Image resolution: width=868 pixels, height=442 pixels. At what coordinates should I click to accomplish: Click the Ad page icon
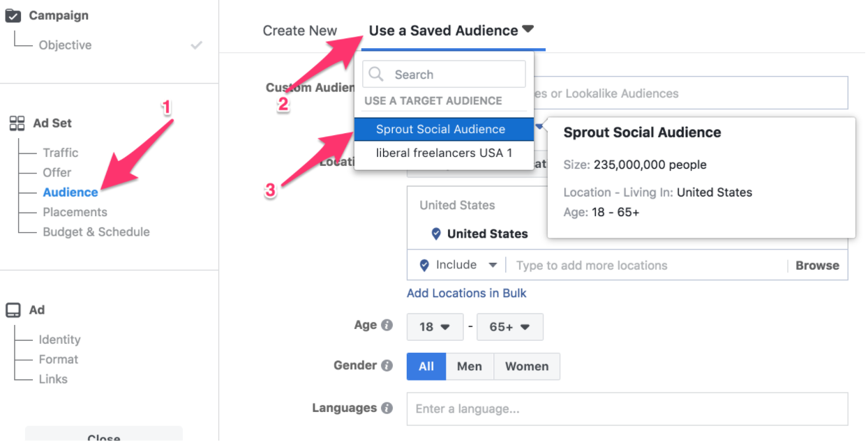click(12, 310)
